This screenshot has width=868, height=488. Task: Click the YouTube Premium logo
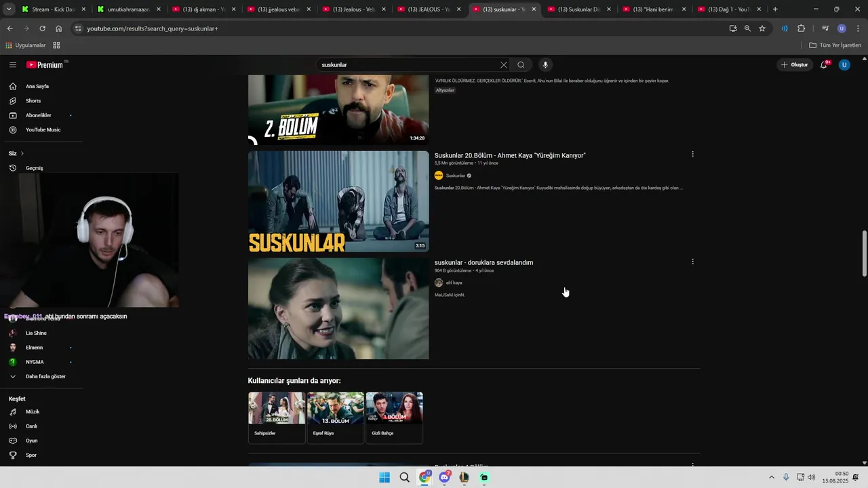coord(45,64)
